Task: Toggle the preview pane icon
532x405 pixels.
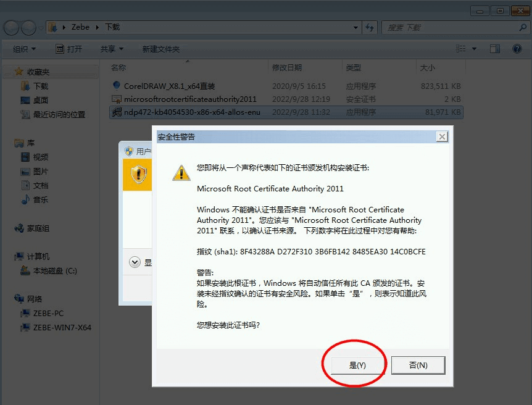Action: tap(494, 49)
